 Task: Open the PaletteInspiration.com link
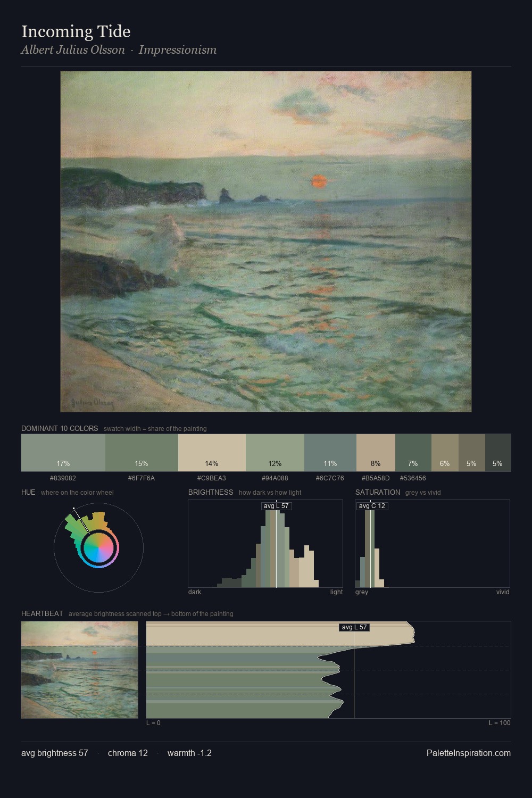pos(469,753)
